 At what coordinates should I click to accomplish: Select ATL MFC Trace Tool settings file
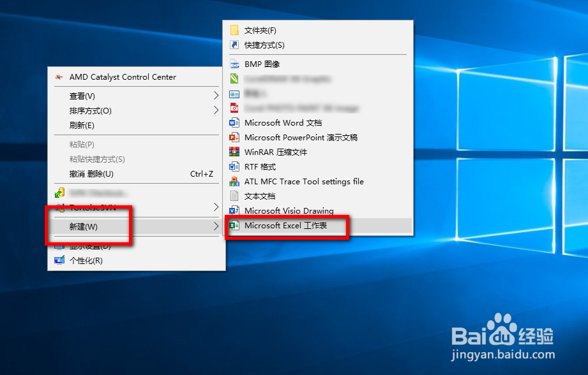[x=318, y=181]
